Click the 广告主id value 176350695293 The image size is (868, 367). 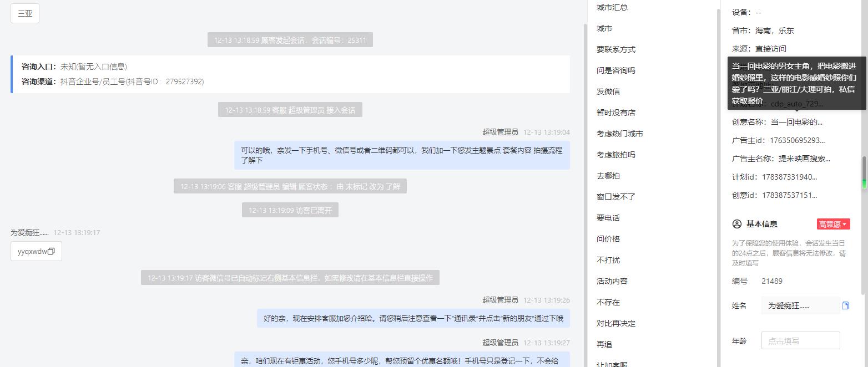pos(798,140)
